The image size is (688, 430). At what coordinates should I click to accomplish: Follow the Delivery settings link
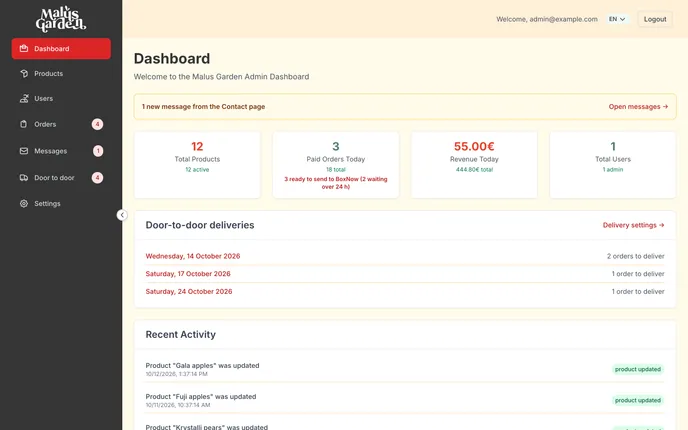point(633,225)
